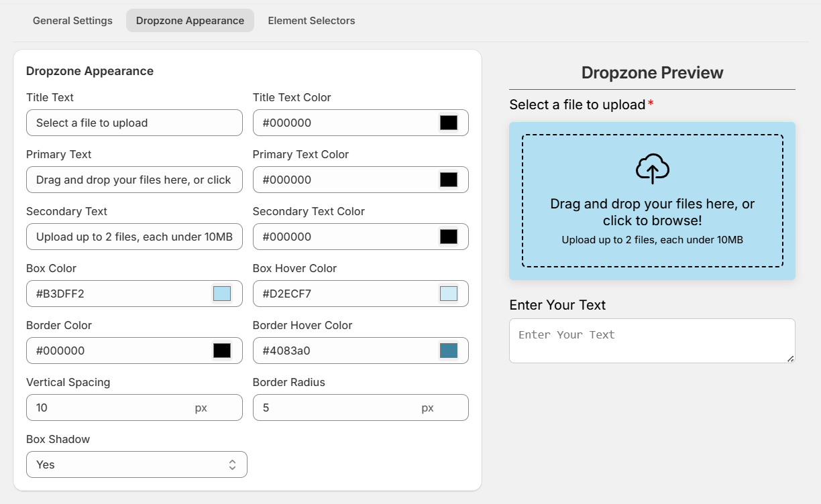Open the Primary Text Color swatch
The width and height of the screenshot is (821, 504).
449,180
